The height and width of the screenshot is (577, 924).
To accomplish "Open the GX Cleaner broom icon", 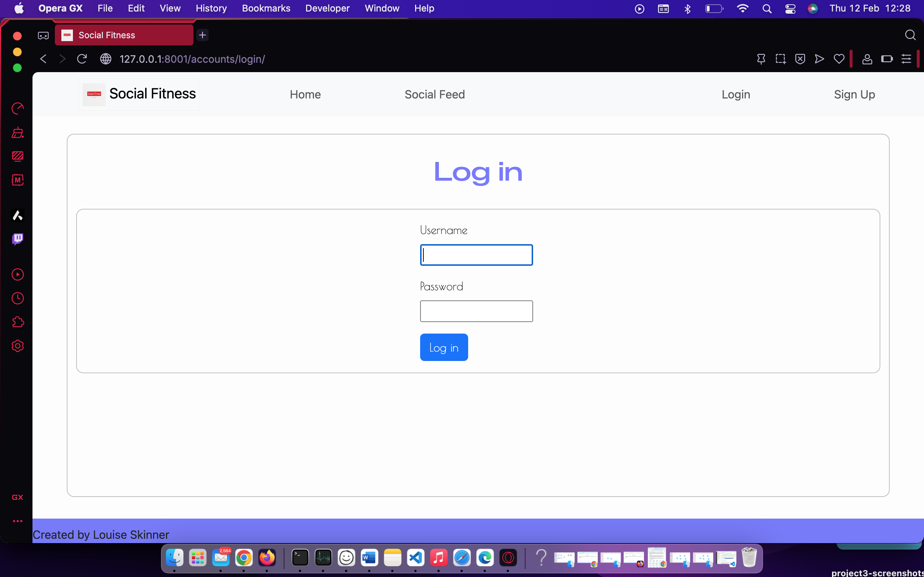I will (x=18, y=132).
